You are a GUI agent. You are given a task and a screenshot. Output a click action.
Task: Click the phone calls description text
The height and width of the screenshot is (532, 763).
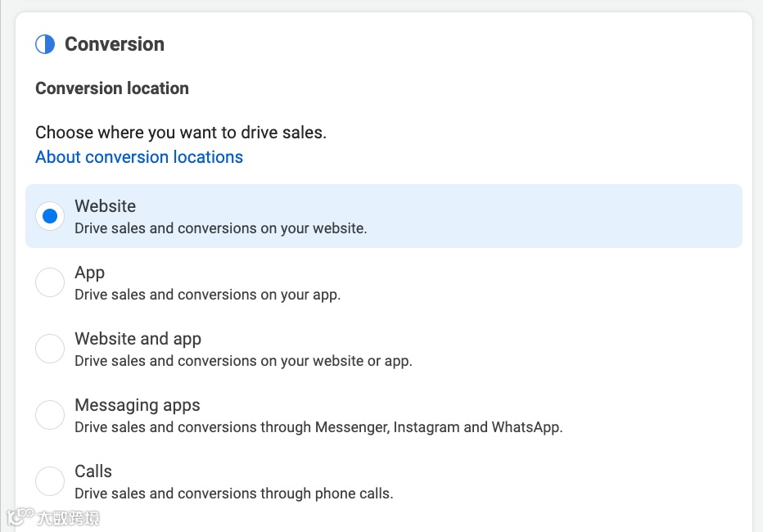(233, 494)
